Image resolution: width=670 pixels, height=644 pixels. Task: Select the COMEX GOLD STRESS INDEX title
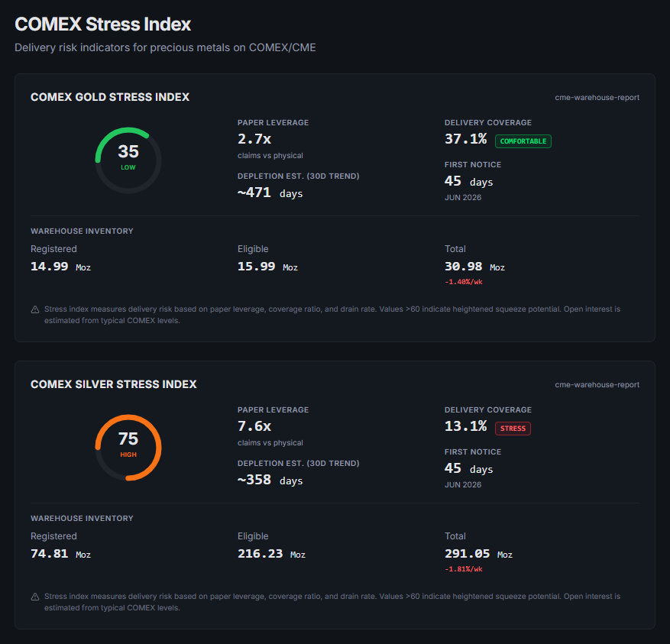pyautogui.click(x=110, y=97)
